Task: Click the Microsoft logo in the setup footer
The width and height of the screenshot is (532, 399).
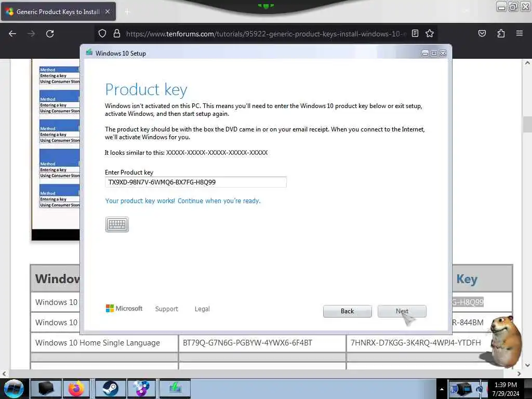Action: (x=124, y=309)
